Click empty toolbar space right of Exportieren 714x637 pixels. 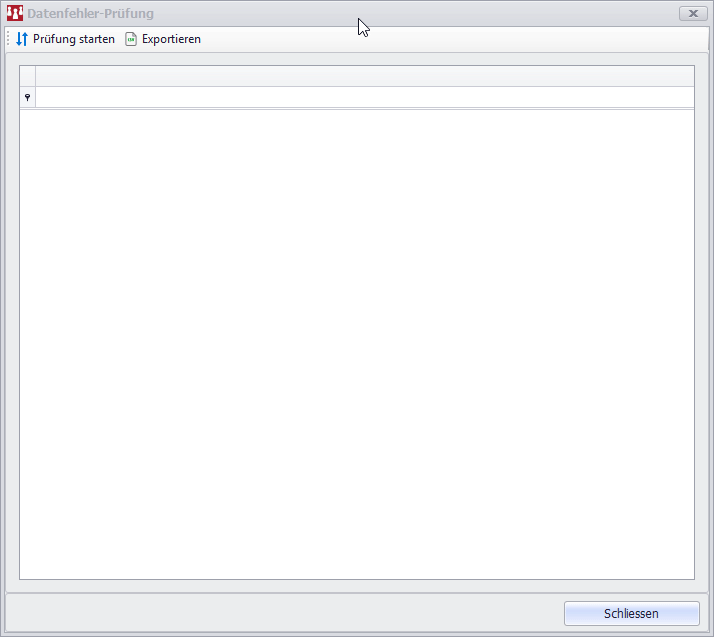click(x=450, y=39)
